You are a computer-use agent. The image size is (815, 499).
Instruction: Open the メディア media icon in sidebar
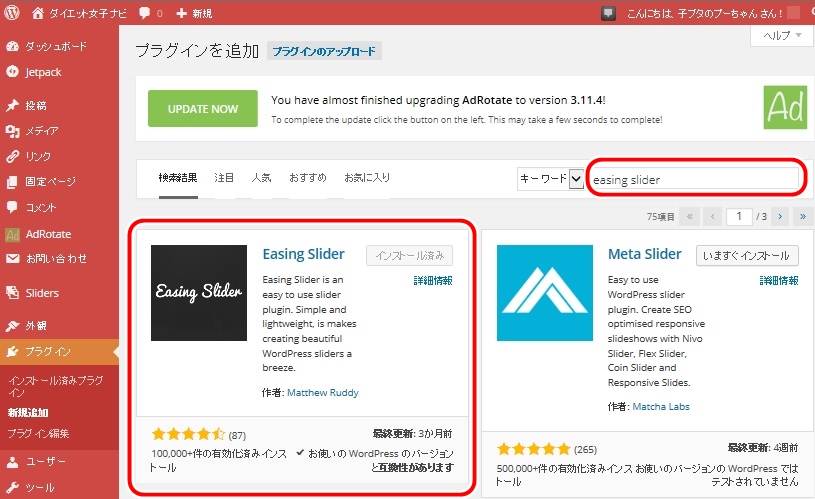pyautogui.click(x=12, y=131)
